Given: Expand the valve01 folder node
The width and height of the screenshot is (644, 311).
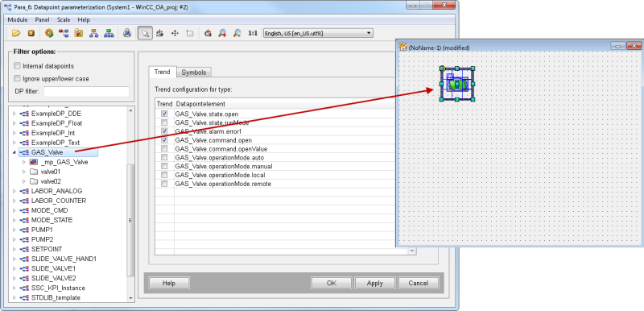Looking at the screenshot, I should 24,172.
